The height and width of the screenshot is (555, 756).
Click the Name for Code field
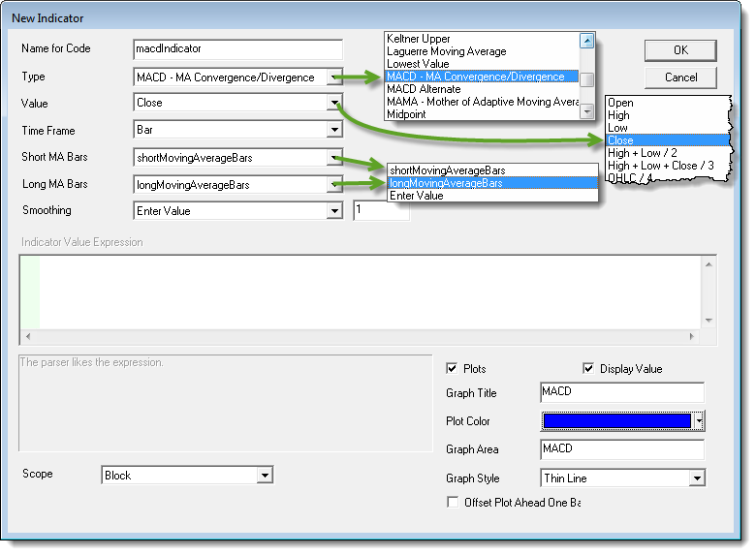click(237, 49)
